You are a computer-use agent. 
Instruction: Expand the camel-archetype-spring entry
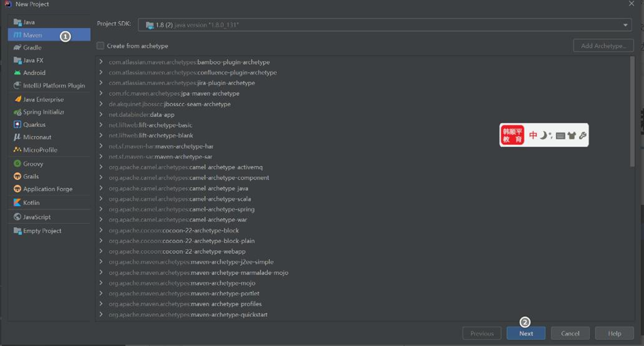[x=101, y=209]
